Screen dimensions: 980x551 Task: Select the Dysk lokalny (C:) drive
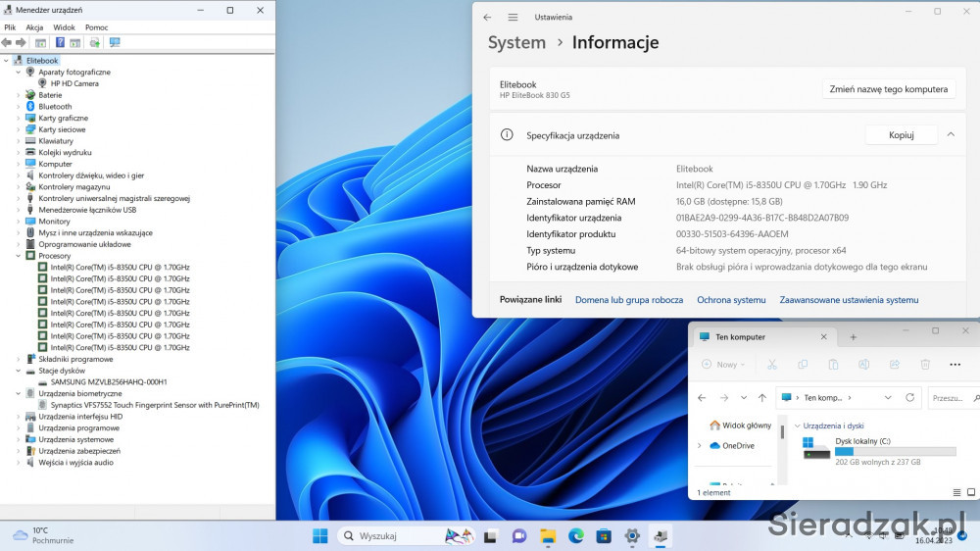coord(879,451)
